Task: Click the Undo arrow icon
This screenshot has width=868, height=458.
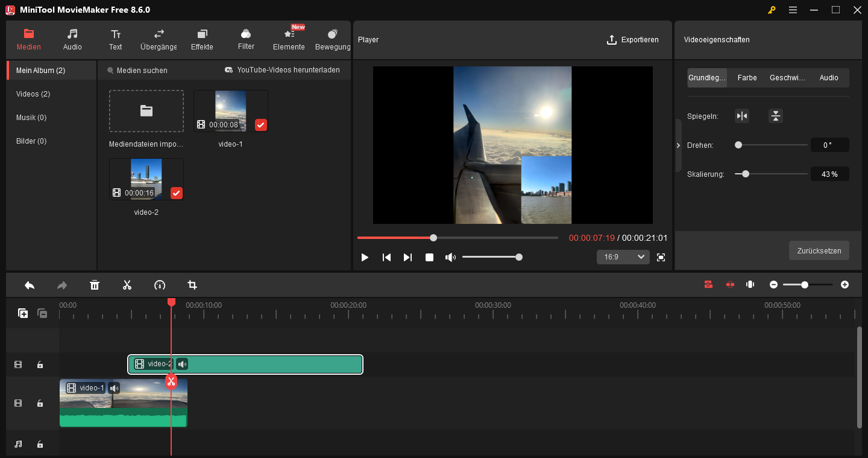Action: click(x=30, y=284)
